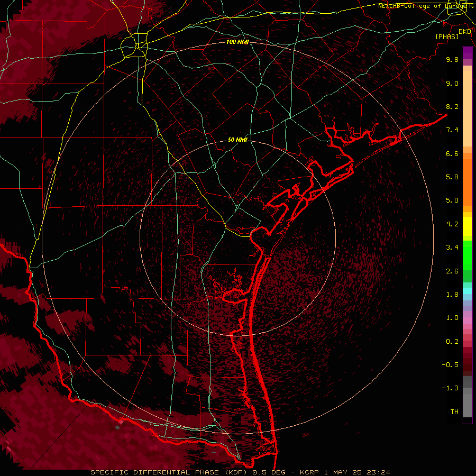Click the -1.3 value on the color scale
The image size is (476, 476).
450,388
